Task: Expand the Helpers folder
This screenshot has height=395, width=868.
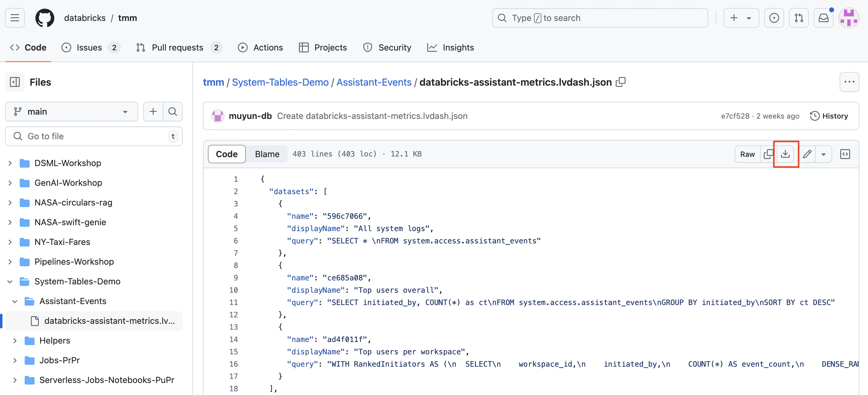Action: tap(15, 340)
